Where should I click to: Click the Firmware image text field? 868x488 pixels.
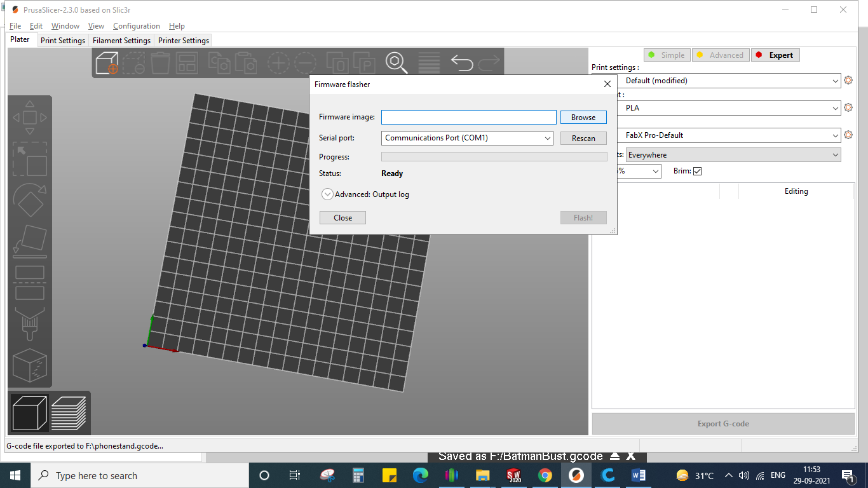point(468,118)
